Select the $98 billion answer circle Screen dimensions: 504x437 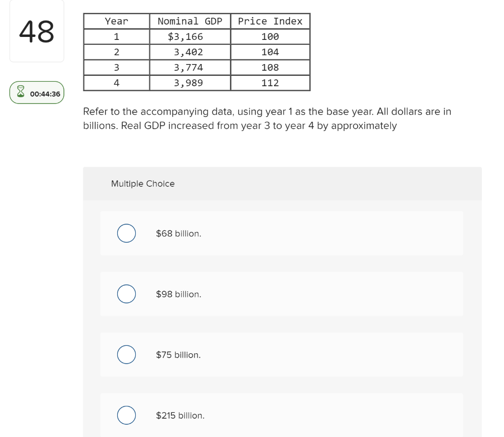pos(126,294)
